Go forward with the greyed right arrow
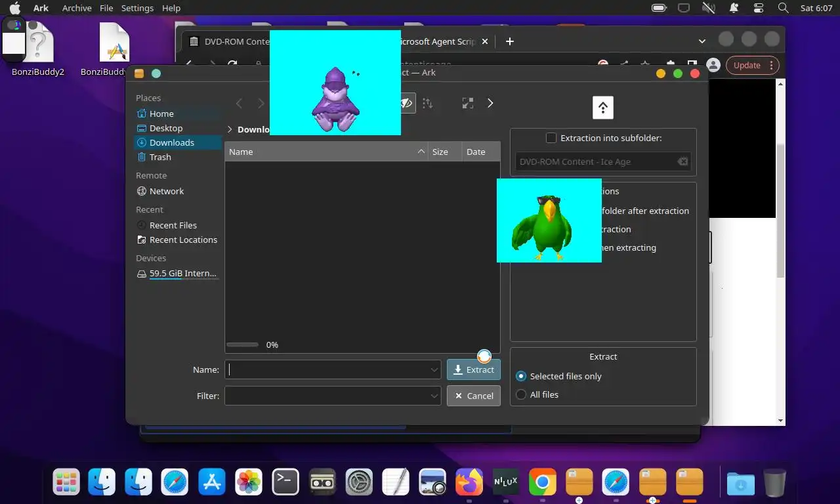840x504 pixels. (x=261, y=103)
